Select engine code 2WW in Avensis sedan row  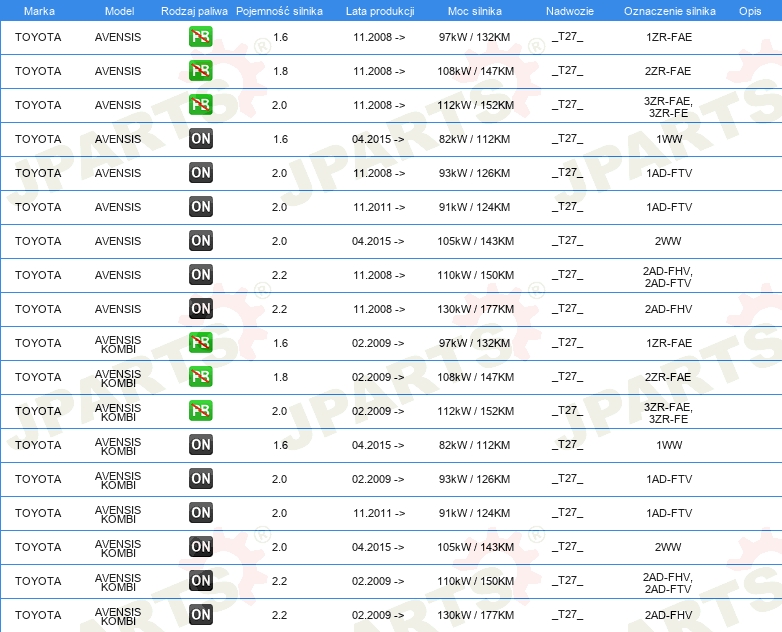click(x=668, y=241)
